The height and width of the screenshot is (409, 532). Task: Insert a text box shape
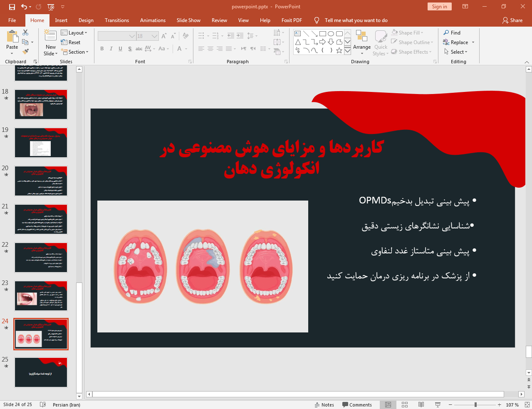pyautogui.click(x=298, y=34)
